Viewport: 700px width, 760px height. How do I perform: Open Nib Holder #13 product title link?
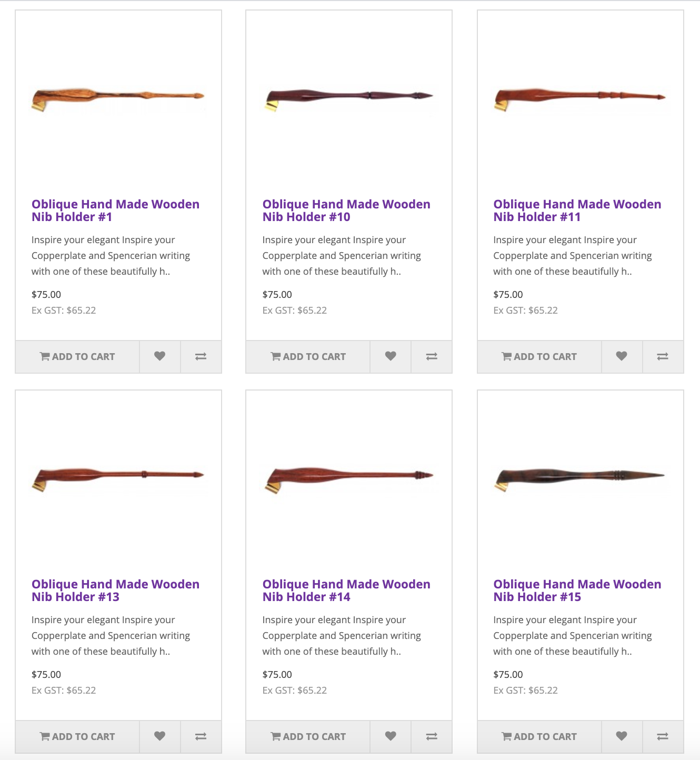point(115,591)
